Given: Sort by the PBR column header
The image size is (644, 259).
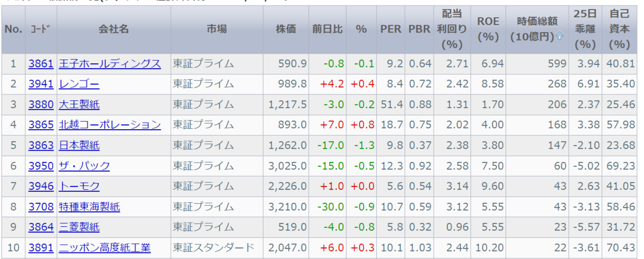Looking at the screenshot, I should (x=419, y=29).
